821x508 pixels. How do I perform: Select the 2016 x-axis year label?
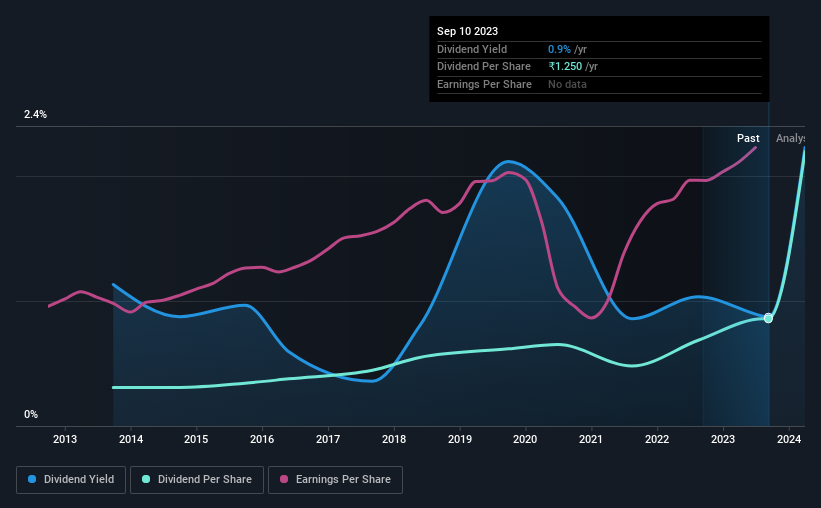click(x=262, y=439)
